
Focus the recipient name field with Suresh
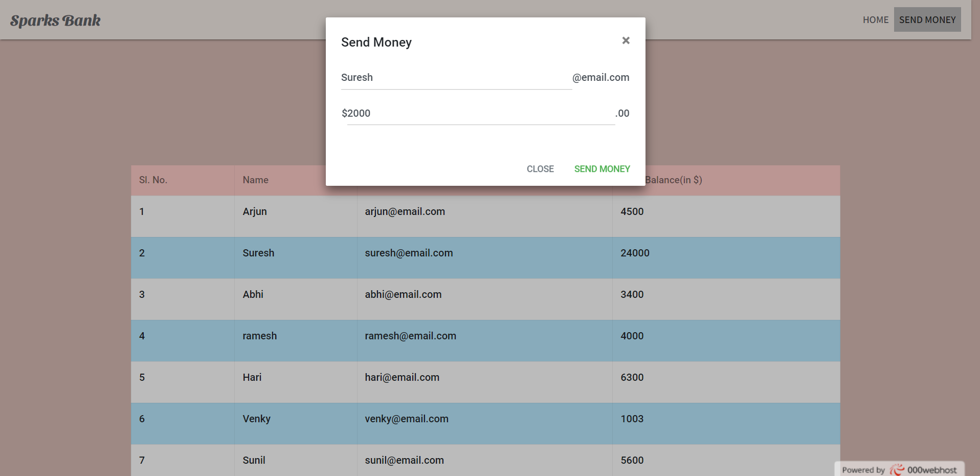point(456,78)
